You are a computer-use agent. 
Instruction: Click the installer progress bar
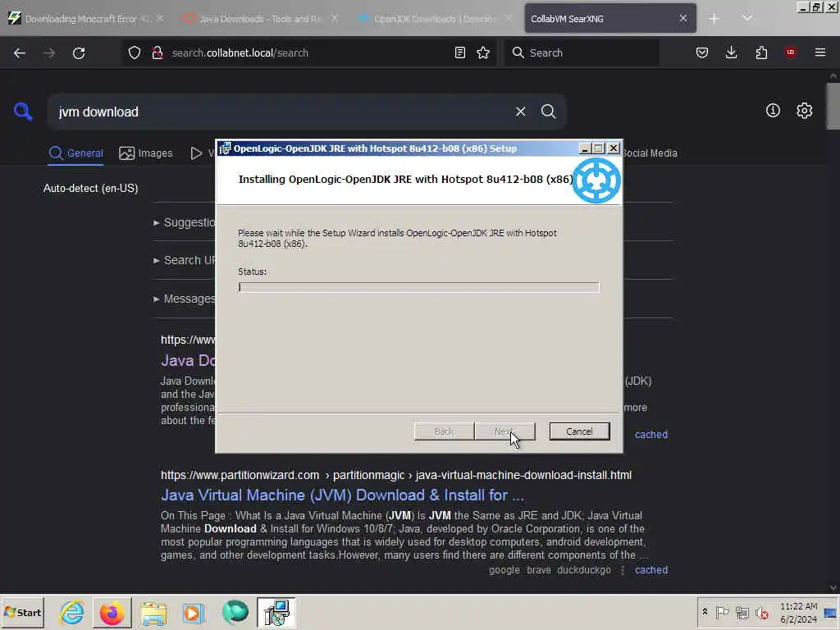[419, 287]
